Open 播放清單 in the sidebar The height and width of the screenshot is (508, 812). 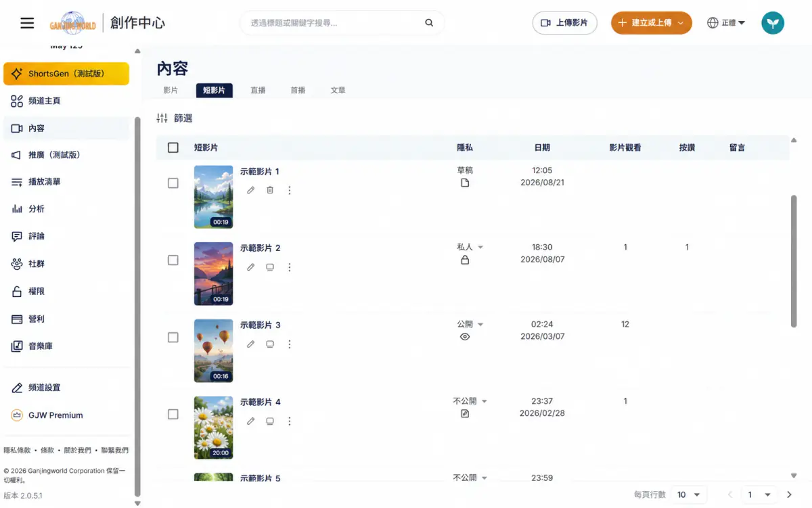tap(66, 182)
